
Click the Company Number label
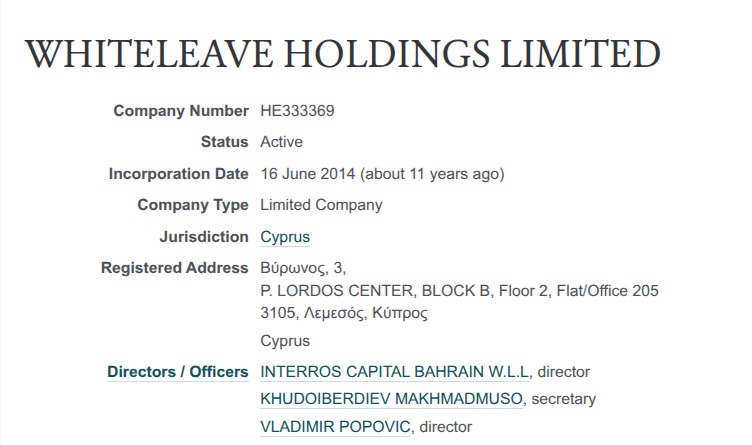coord(181,111)
